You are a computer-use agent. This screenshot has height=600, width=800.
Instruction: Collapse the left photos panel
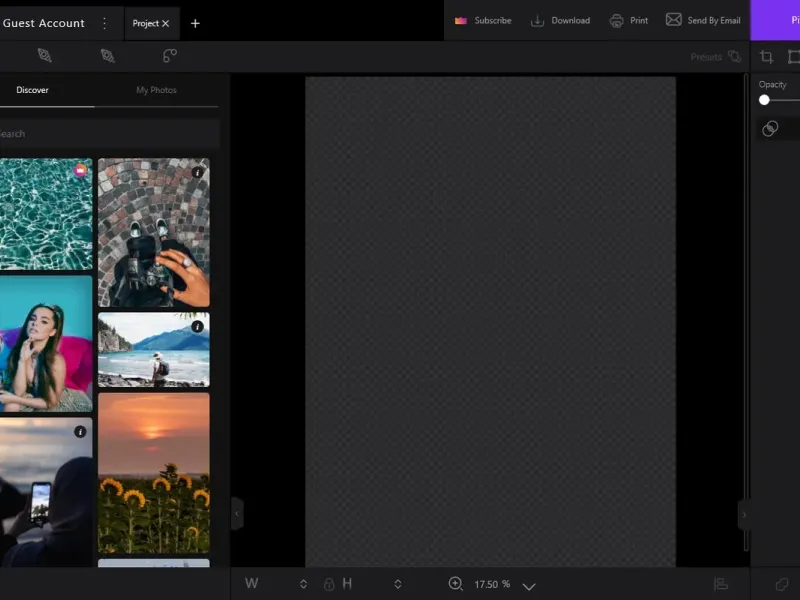pos(237,514)
